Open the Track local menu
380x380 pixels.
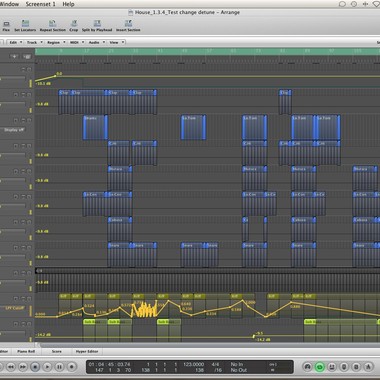pos(34,42)
